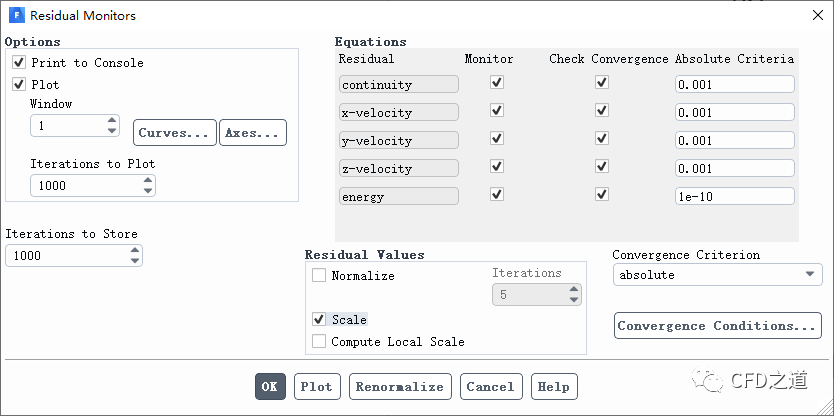Enable Normalize residual values
Image resolution: width=834 pixels, height=416 pixels.
tap(319, 276)
